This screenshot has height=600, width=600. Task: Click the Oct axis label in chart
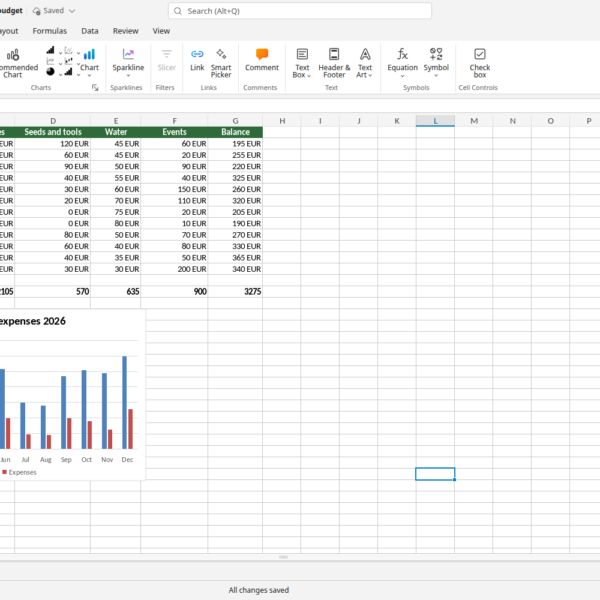tap(86, 460)
